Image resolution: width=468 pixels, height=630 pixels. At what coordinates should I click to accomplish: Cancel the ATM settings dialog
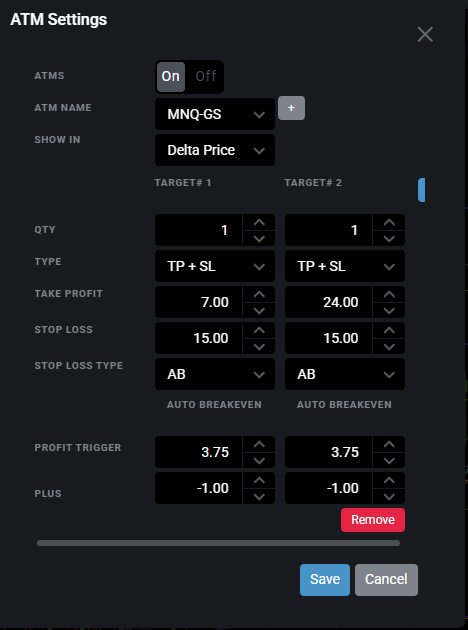pos(386,580)
